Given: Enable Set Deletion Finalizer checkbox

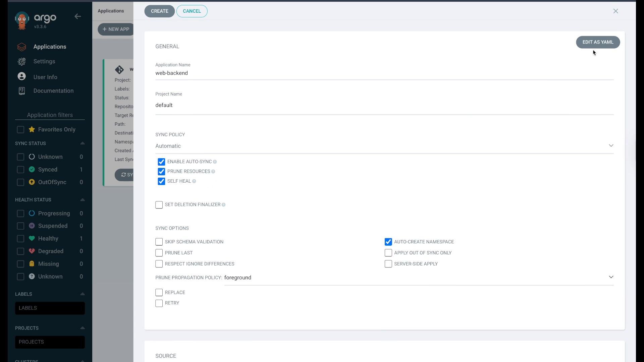Looking at the screenshot, I should tap(159, 205).
